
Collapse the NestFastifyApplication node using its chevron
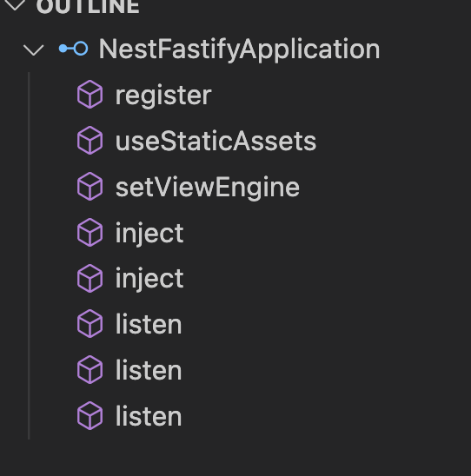pyautogui.click(x=33, y=50)
